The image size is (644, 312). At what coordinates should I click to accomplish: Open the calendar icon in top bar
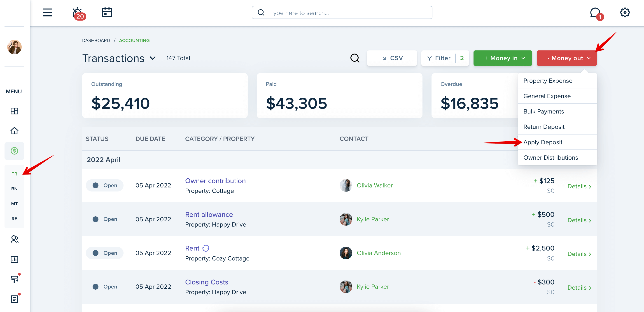(x=107, y=12)
